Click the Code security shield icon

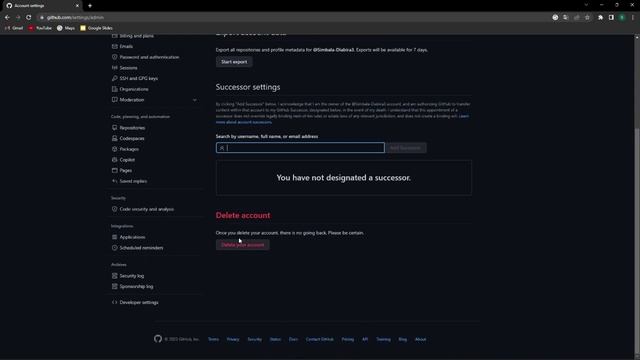pyautogui.click(x=115, y=209)
